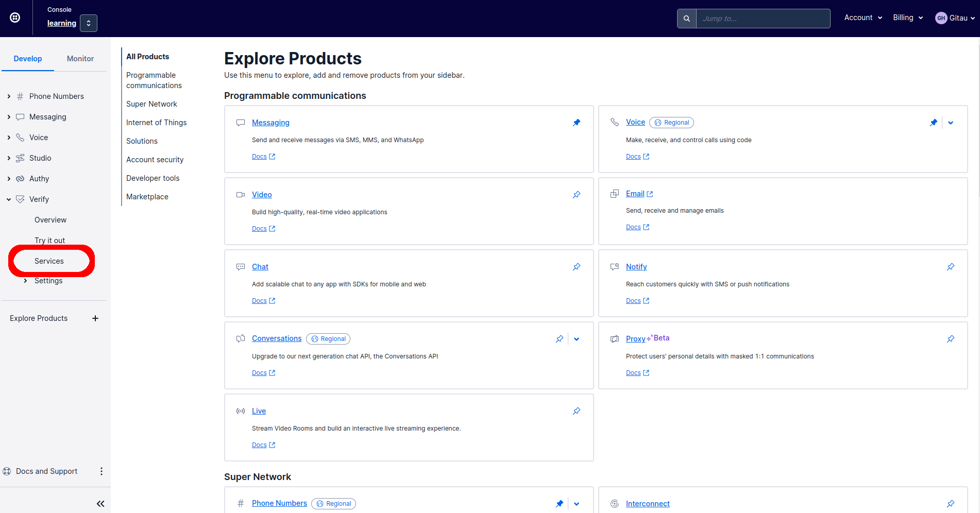Pin Live to the sidebar

tap(577, 411)
